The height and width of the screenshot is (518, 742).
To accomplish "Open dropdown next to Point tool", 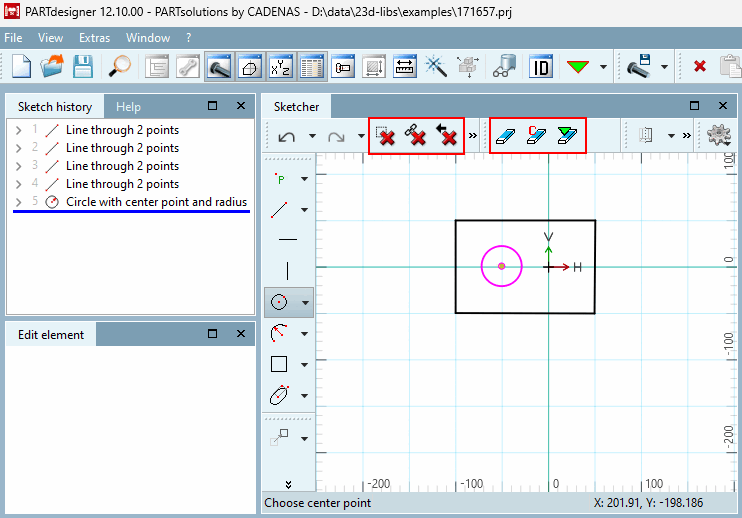I will coord(305,179).
